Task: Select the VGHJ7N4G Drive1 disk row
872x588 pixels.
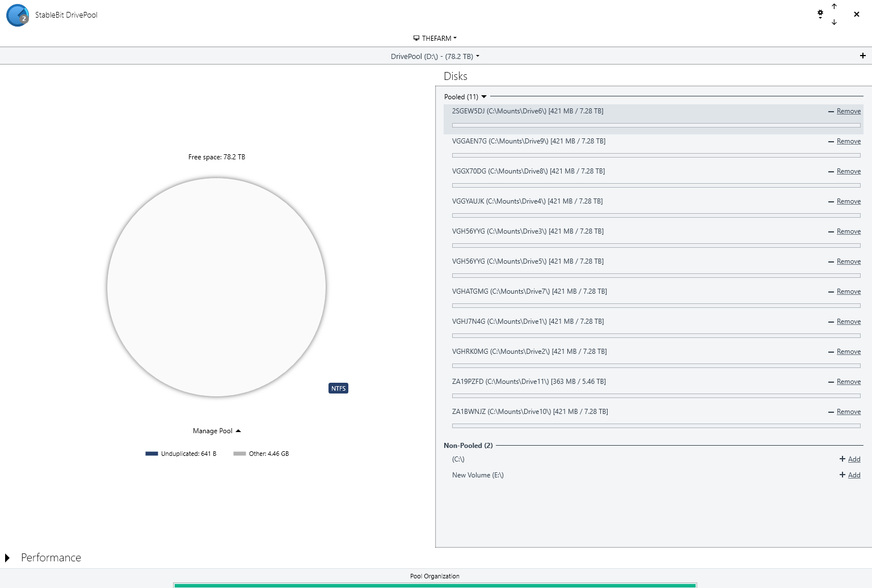Action: (x=654, y=329)
